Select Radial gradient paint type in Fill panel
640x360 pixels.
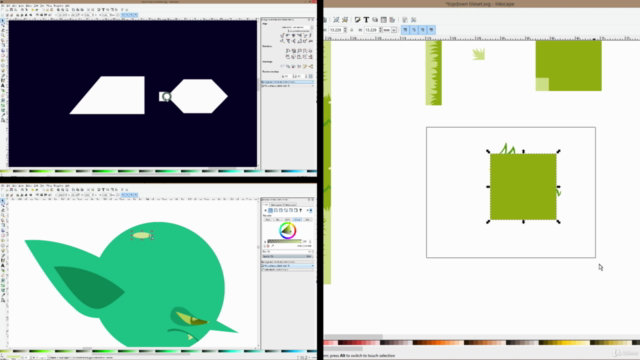280,210
